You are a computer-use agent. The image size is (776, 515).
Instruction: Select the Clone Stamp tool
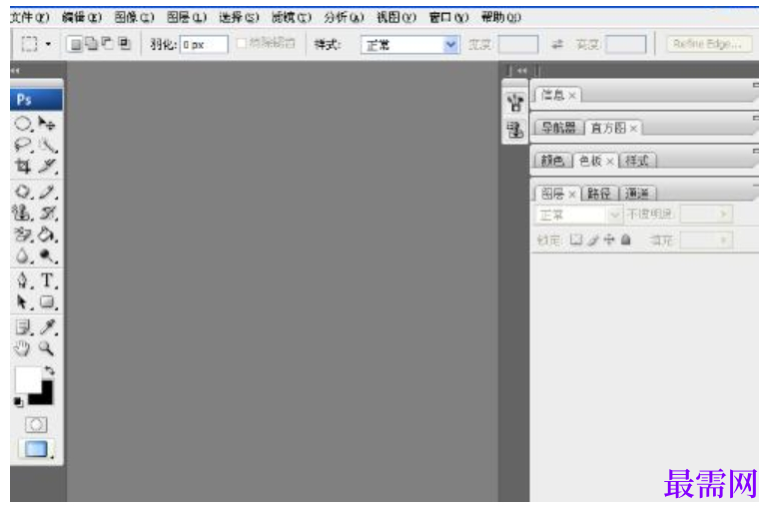pos(23,213)
